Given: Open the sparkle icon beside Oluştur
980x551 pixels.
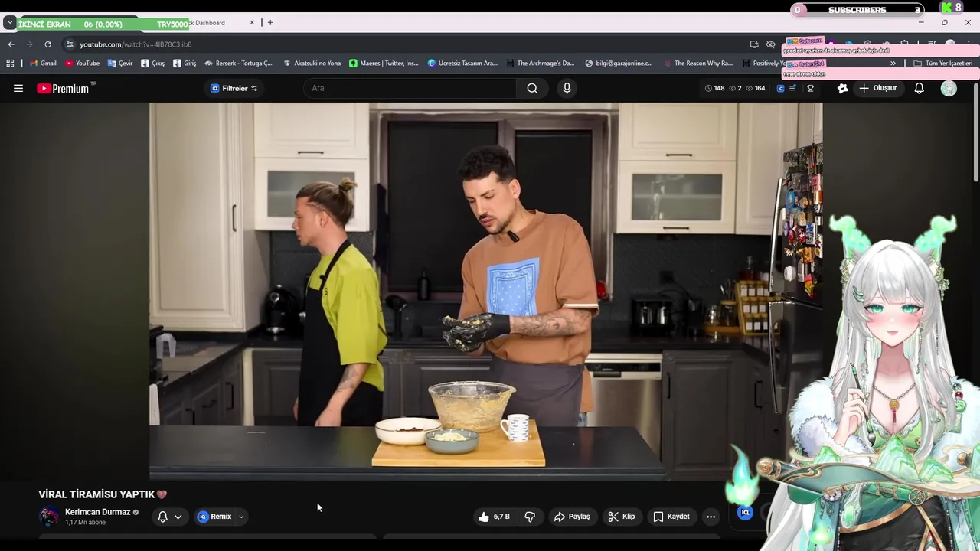Looking at the screenshot, I should [842, 88].
